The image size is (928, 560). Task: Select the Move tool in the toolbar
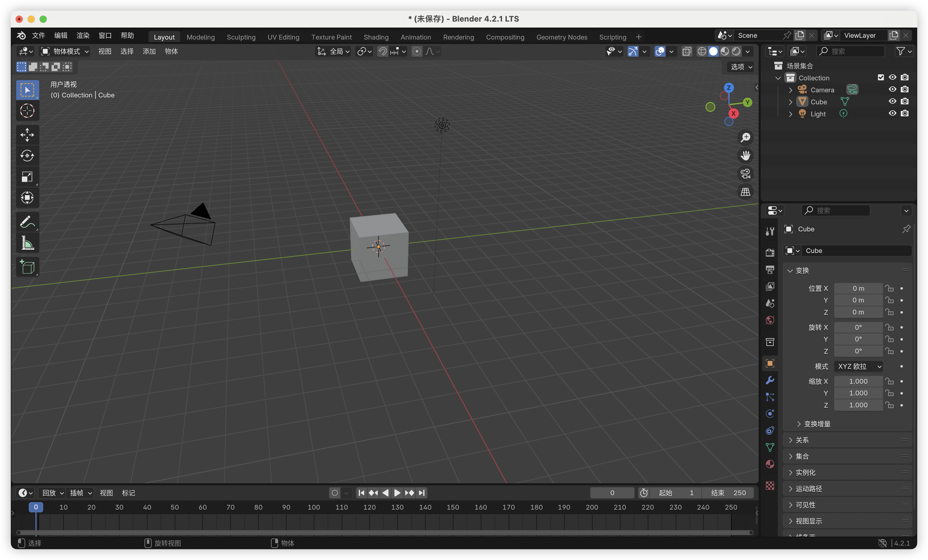(27, 135)
